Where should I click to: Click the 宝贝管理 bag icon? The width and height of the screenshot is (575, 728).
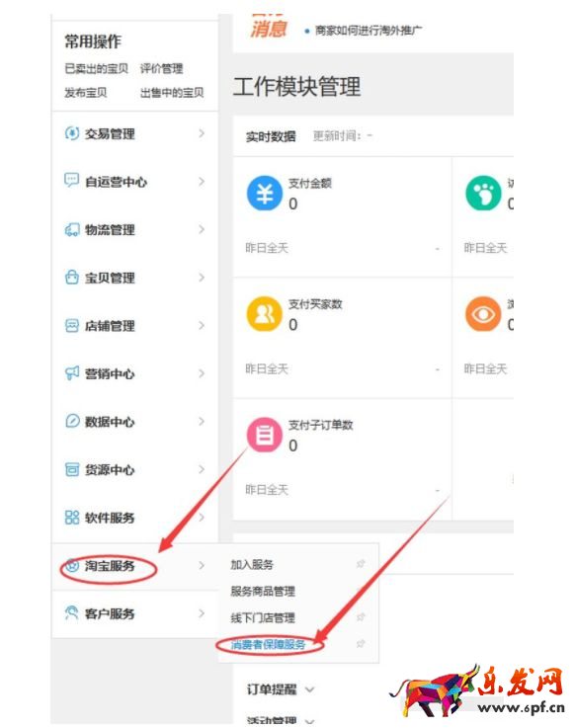pos(71,278)
